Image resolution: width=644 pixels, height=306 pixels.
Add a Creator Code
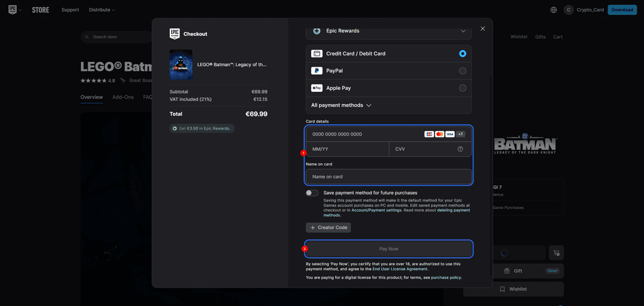coord(329,227)
